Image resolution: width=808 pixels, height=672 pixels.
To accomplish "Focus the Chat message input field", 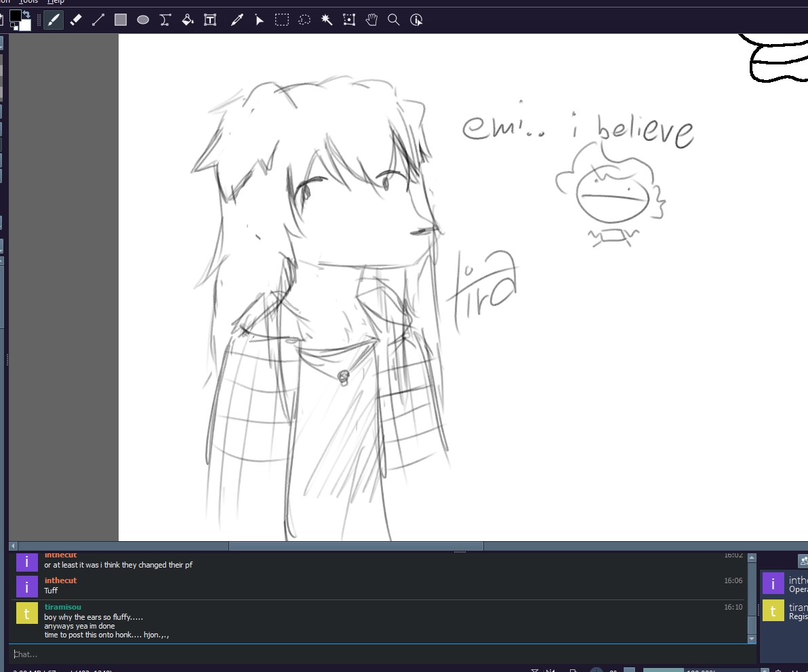I will (382, 654).
